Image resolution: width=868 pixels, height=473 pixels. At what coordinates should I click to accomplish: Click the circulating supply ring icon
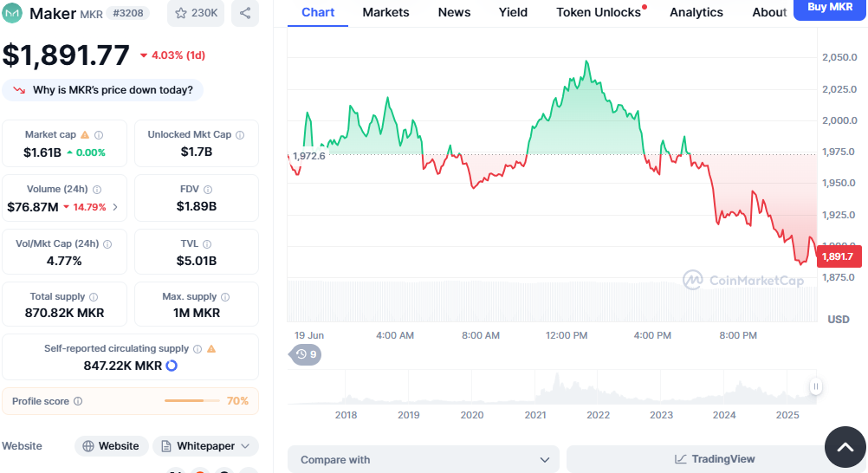point(172,366)
